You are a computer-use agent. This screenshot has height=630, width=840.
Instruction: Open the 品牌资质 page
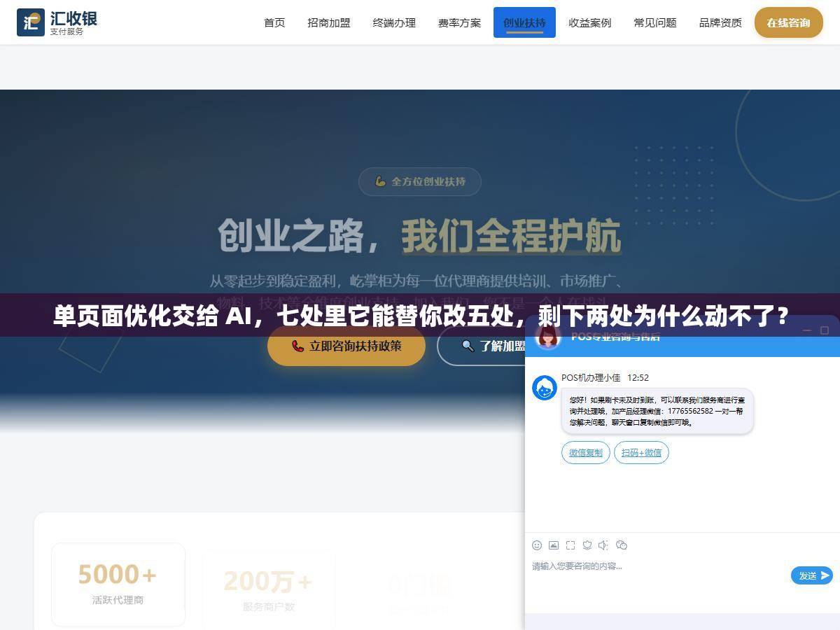[x=720, y=22]
